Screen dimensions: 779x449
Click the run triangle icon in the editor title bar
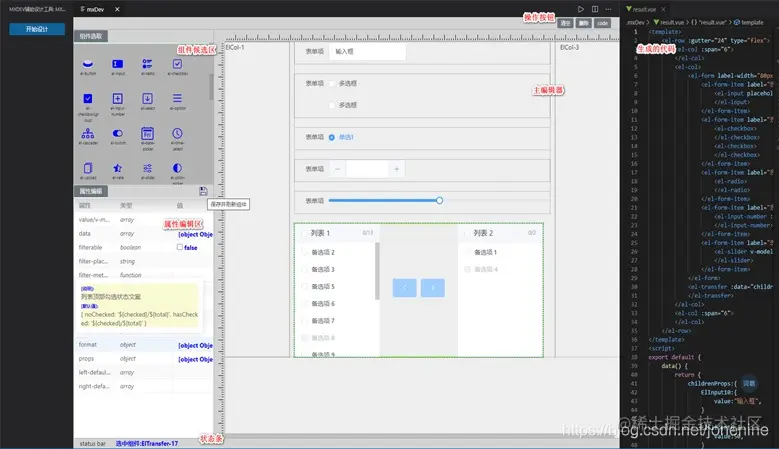[580, 9]
